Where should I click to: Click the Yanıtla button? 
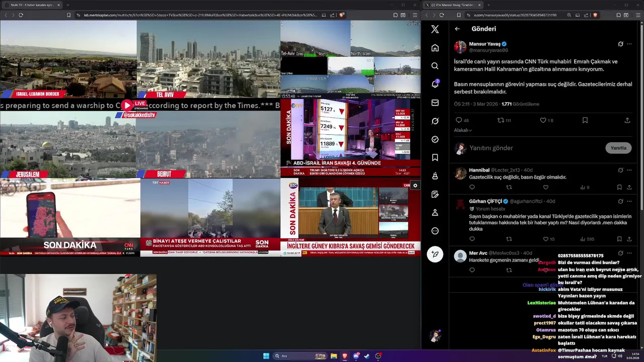coord(618,148)
